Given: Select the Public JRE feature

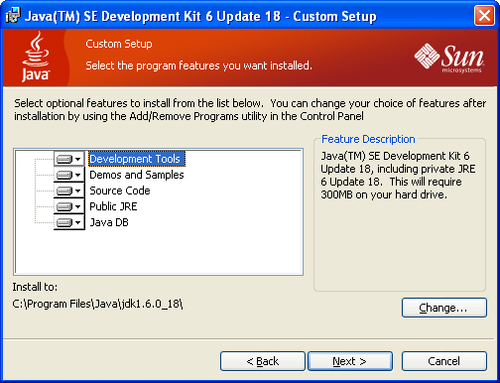Looking at the screenshot, I should pos(113,206).
